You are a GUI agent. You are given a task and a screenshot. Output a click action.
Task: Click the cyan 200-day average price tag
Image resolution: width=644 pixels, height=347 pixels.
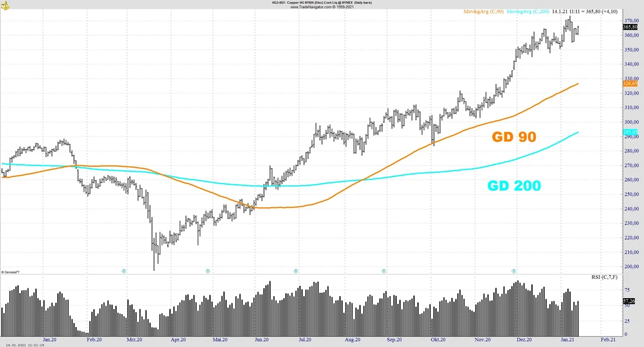pyautogui.click(x=630, y=132)
